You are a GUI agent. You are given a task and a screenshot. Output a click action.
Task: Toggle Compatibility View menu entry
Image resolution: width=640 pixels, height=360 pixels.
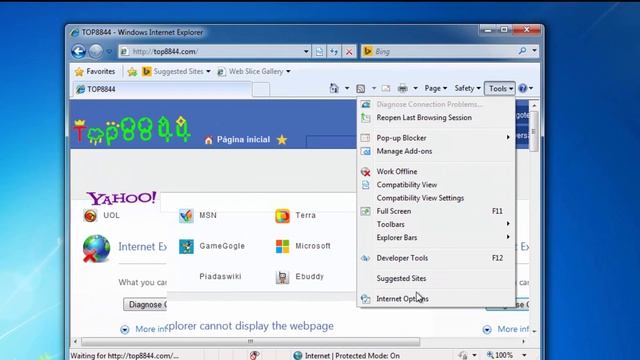click(436, 185)
